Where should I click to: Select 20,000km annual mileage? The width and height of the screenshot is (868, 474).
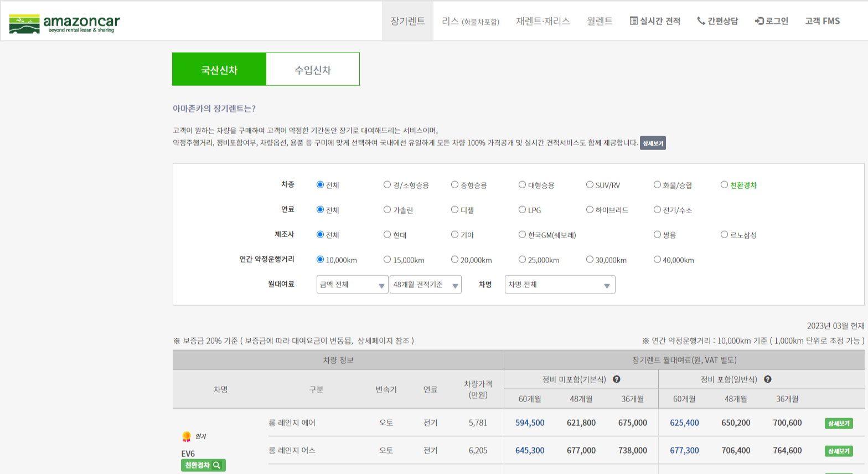(x=454, y=259)
